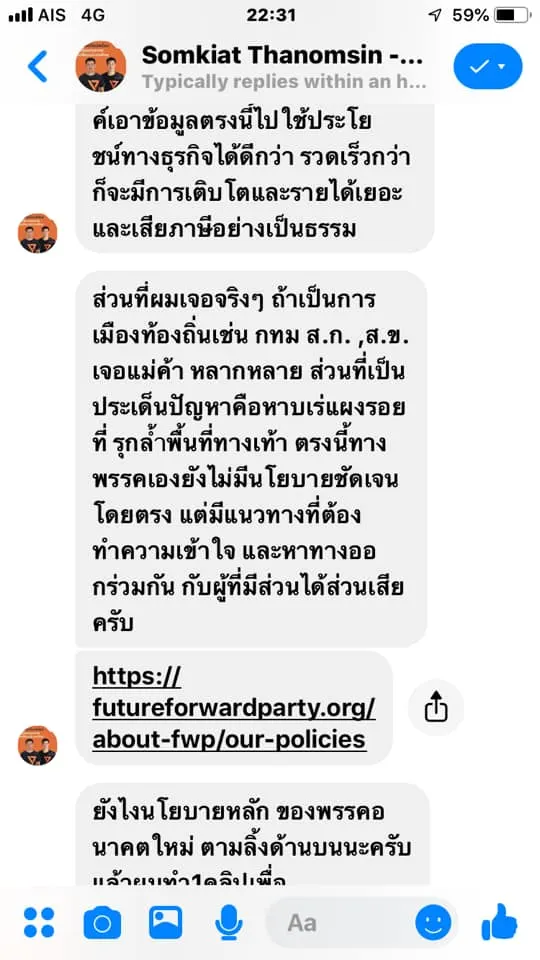Open the four-dot apps menu icon

click(x=39, y=922)
